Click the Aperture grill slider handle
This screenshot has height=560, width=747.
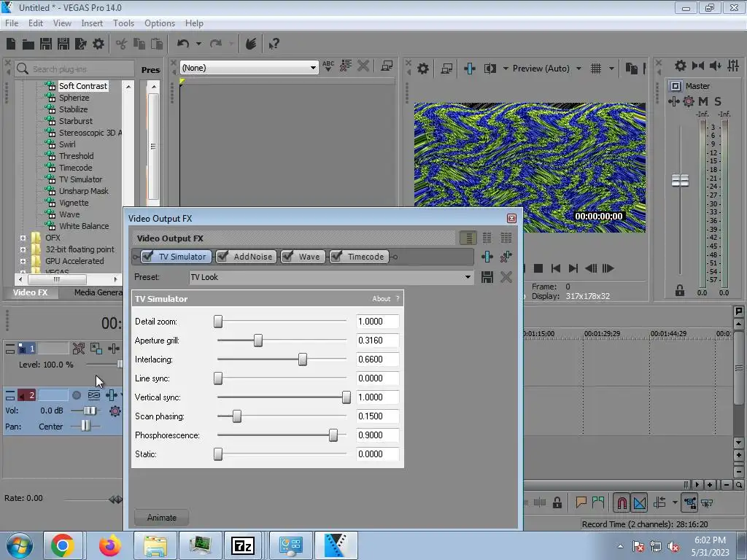pos(258,341)
